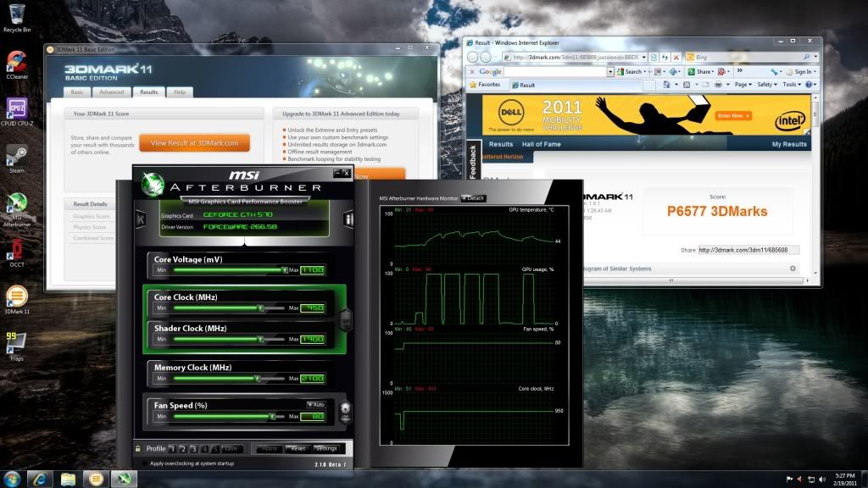Toggle the core and shader clock link button

(x=346, y=319)
